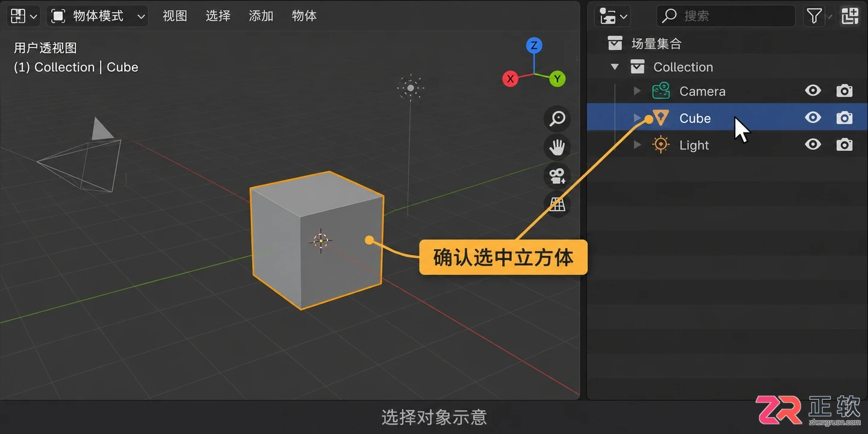Screen dimensions: 868x434
Task: Click the red X axis gizmo
Action: pyautogui.click(x=511, y=79)
